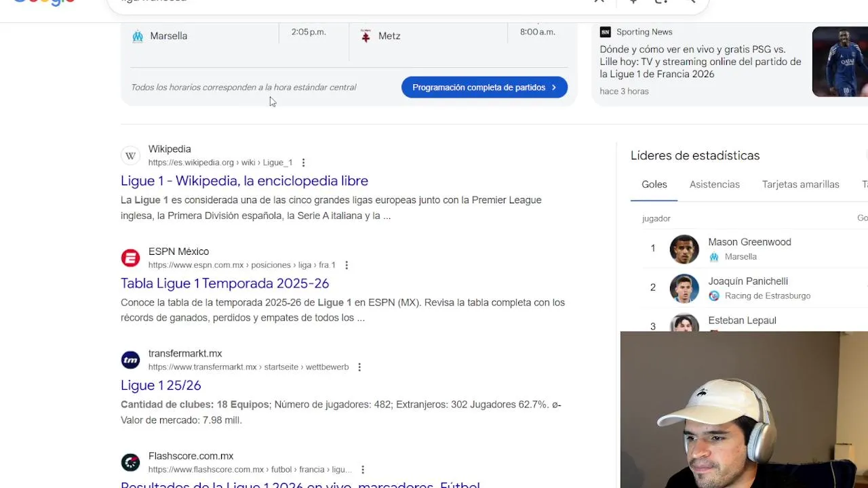The height and width of the screenshot is (488, 868).
Task: Click the Marsella team name in fixtures
Action: tap(168, 36)
